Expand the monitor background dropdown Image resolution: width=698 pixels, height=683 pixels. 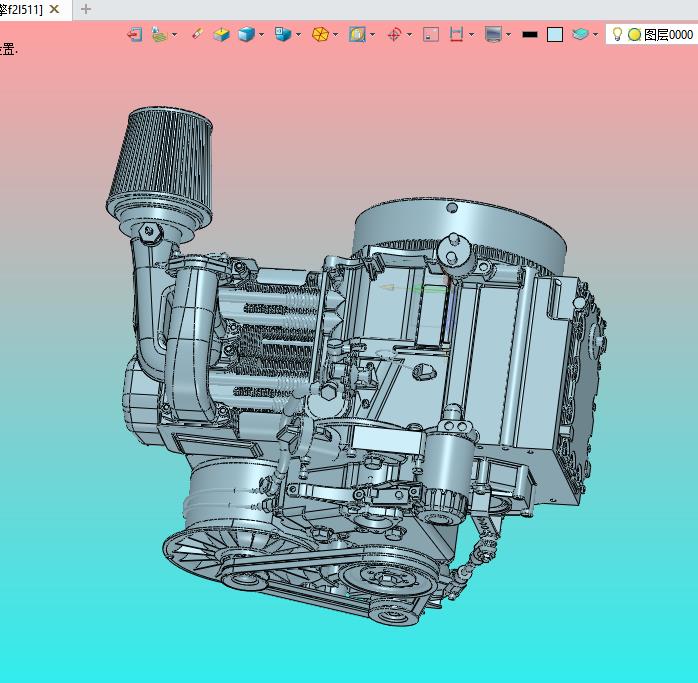pos(508,34)
